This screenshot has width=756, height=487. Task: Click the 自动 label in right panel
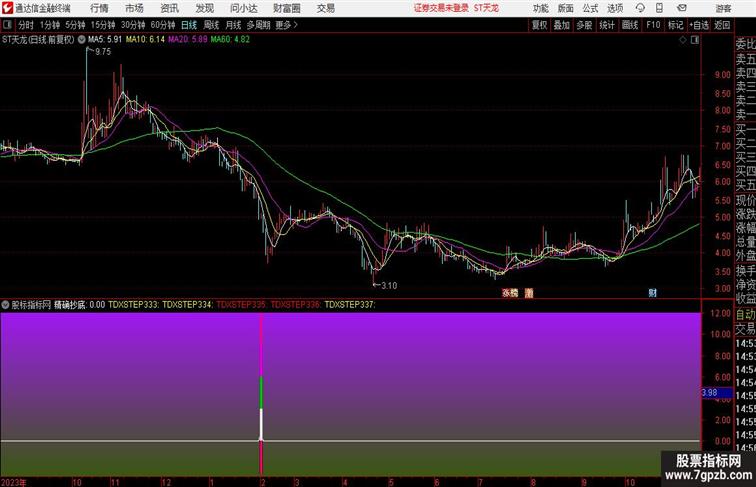pos(745,314)
